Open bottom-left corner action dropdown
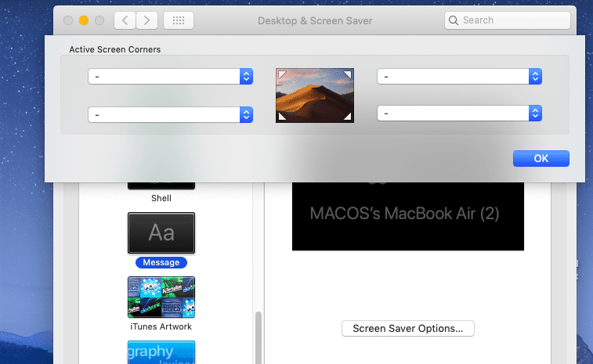This screenshot has width=593, height=364. coord(170,114)
